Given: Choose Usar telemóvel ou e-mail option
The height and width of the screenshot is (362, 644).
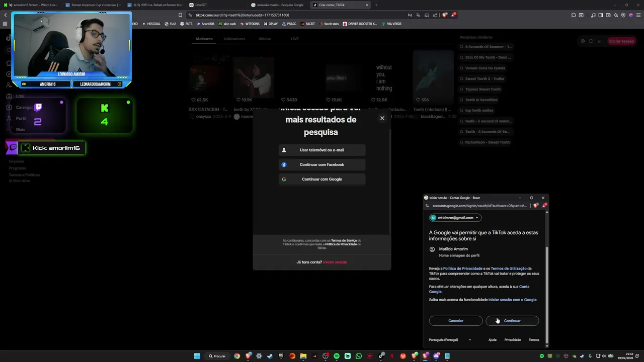Looking at the screenshot, I should point(322,150).
